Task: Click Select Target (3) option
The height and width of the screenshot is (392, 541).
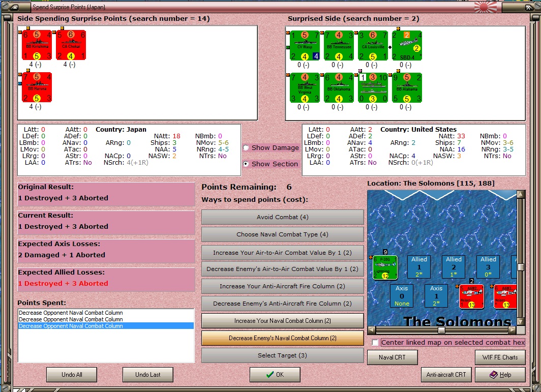Action: click(283, 355)
